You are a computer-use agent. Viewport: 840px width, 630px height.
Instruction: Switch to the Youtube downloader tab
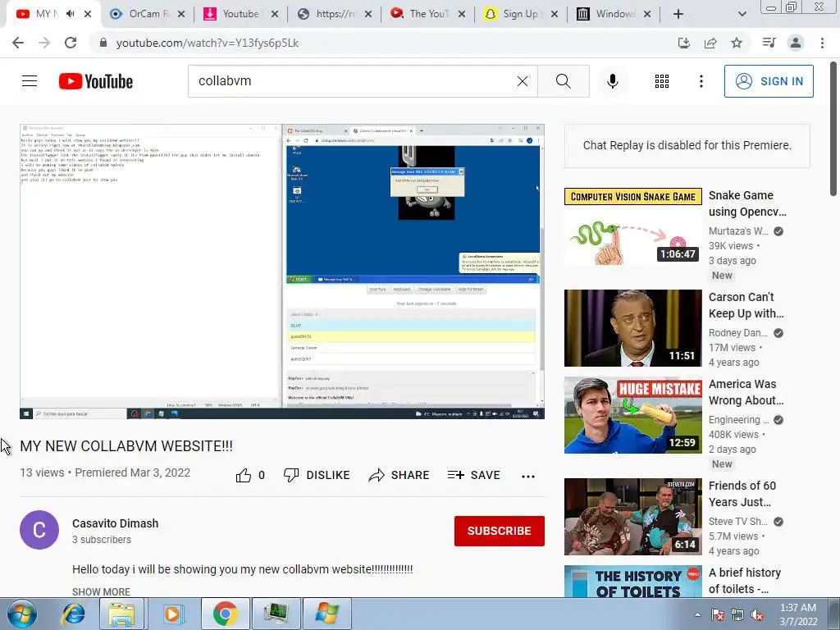pos(239,14)
